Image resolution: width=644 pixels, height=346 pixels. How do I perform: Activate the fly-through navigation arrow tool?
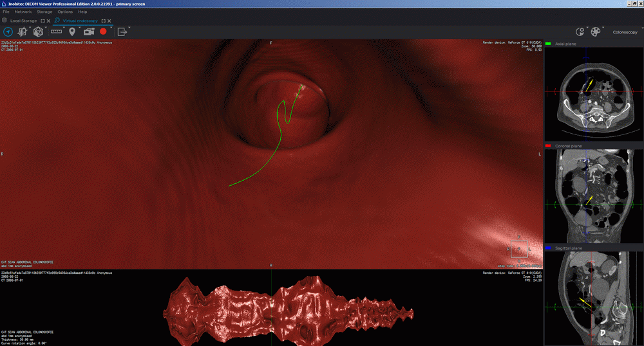8,31
